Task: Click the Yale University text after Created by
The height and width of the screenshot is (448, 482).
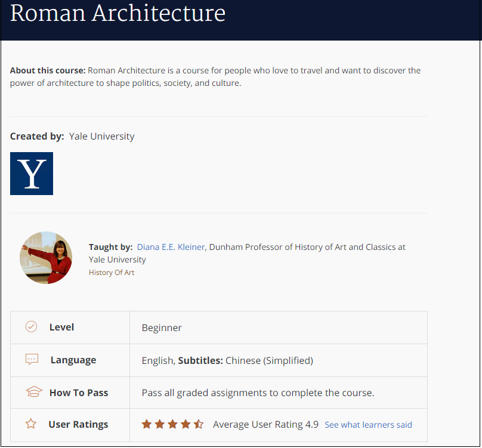Action: [102, 136]
